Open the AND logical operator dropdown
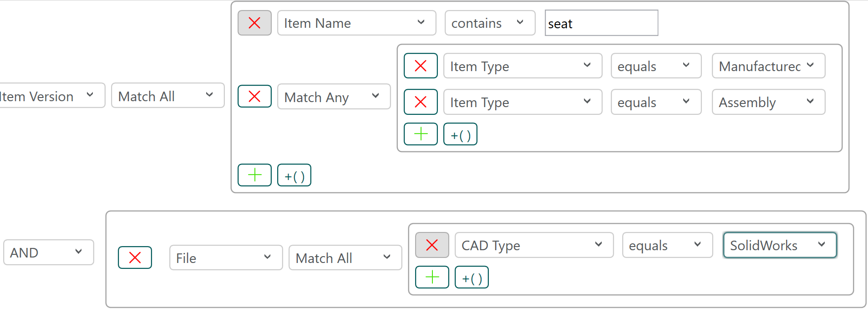The image size is (868, 309). click(48, 252)
